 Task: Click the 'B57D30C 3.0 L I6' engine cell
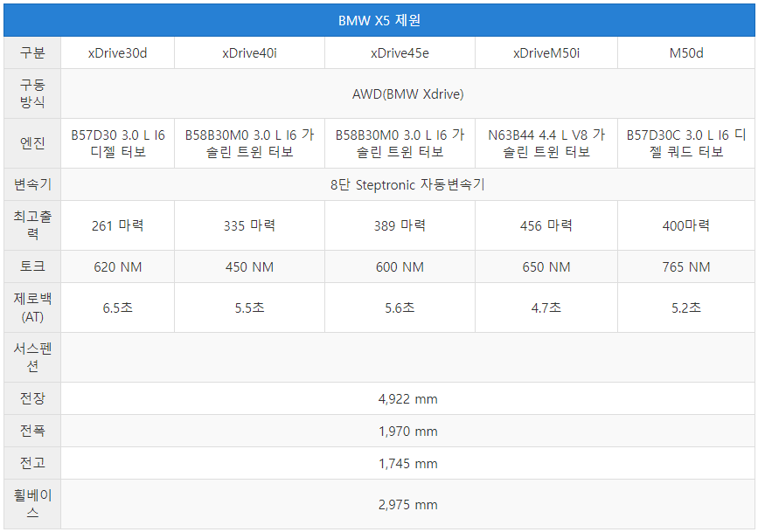(x=686, y=143)
